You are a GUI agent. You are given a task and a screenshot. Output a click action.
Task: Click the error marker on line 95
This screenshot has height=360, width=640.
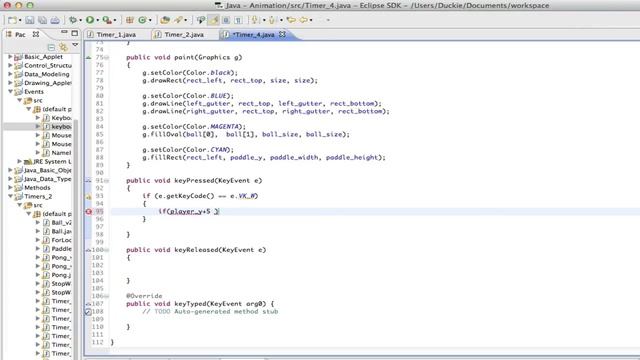point(89,211)
